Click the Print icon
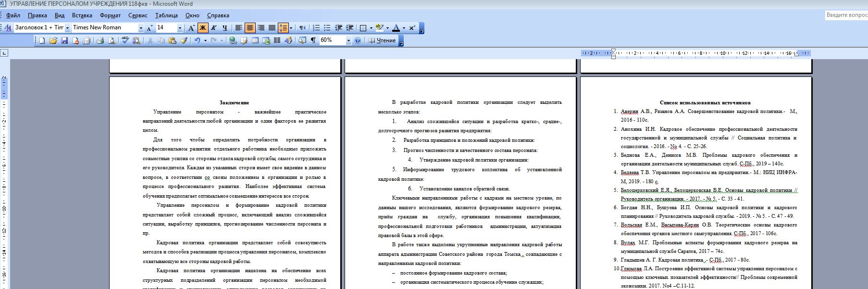 [x=100, y=41]
